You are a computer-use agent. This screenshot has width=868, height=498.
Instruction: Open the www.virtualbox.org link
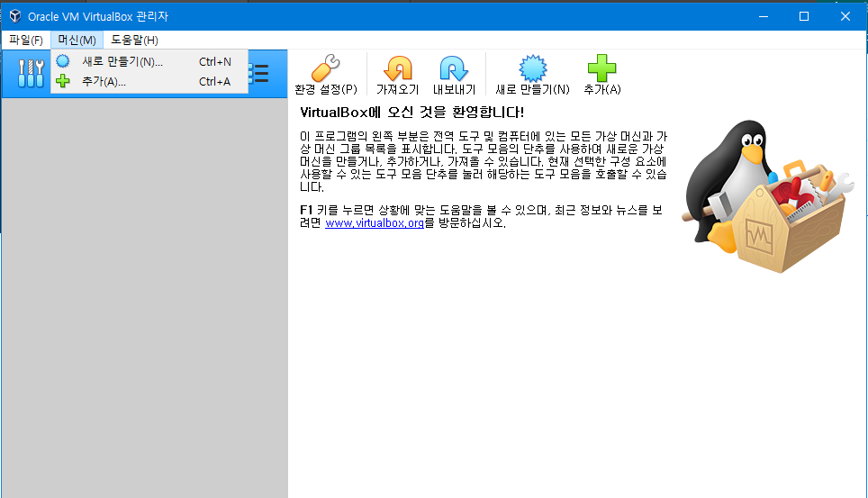[x=375, y=223]
